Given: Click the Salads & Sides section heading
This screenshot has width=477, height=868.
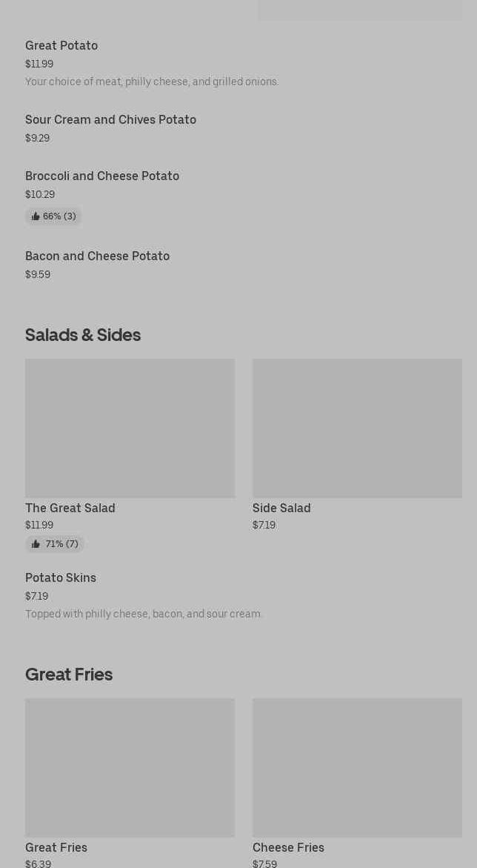Looking at the screenshot, I should click(83, 335).
